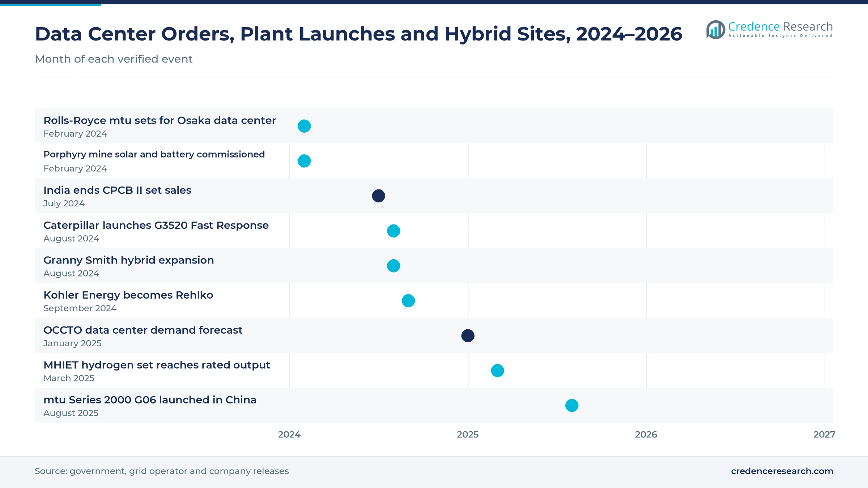Select the 'Granny Smith hybrid expansion' label
The height and width of the screenshot is (488, 868).
click(x=129, y=260)
